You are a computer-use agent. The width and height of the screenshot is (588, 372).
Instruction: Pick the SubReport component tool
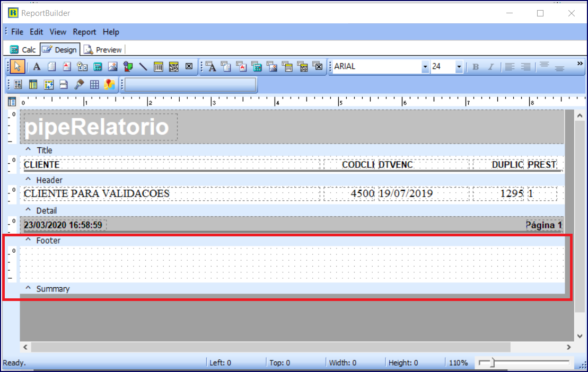[33, 85]
